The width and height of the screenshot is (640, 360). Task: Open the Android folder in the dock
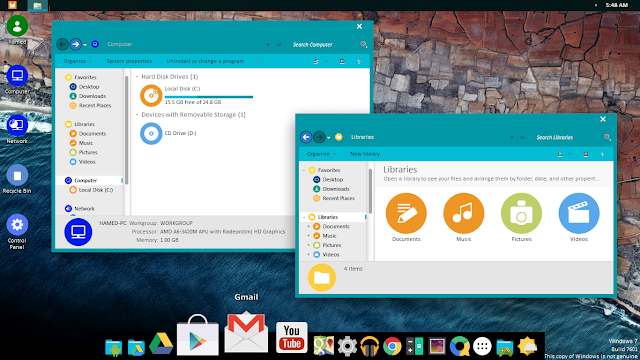point(113,348)
